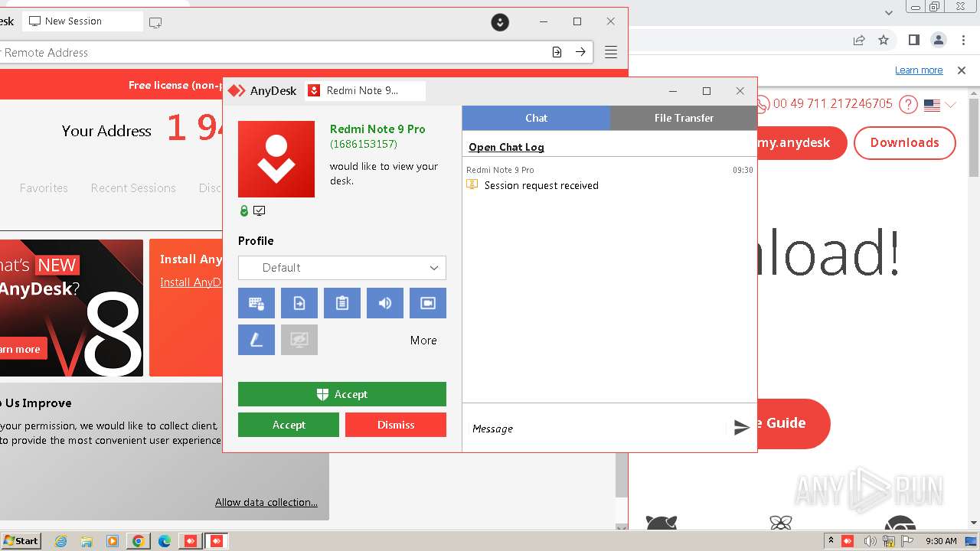This screenshot has width=980, height=551.
Task: Show hidden tray icons arrow
Action: pyautogui.click(x=831, y=541)
